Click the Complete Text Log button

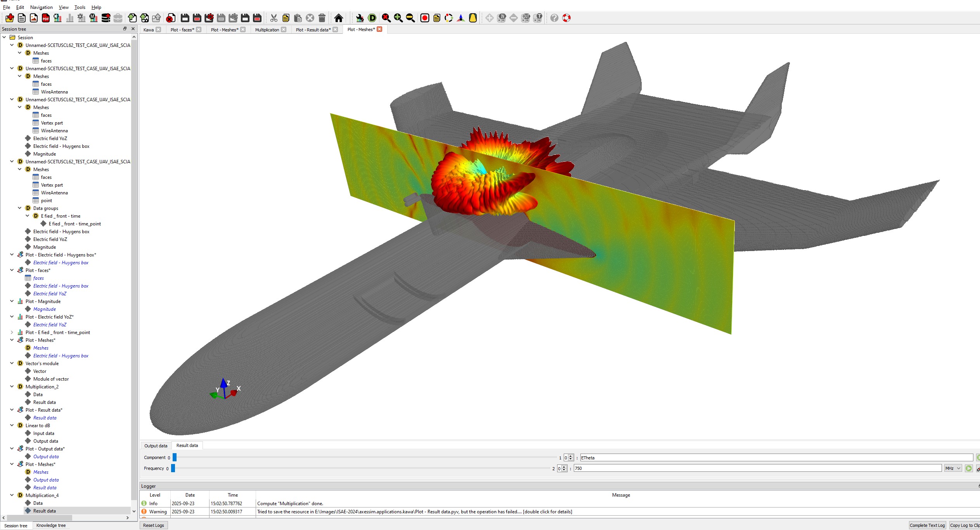(927, 525)
